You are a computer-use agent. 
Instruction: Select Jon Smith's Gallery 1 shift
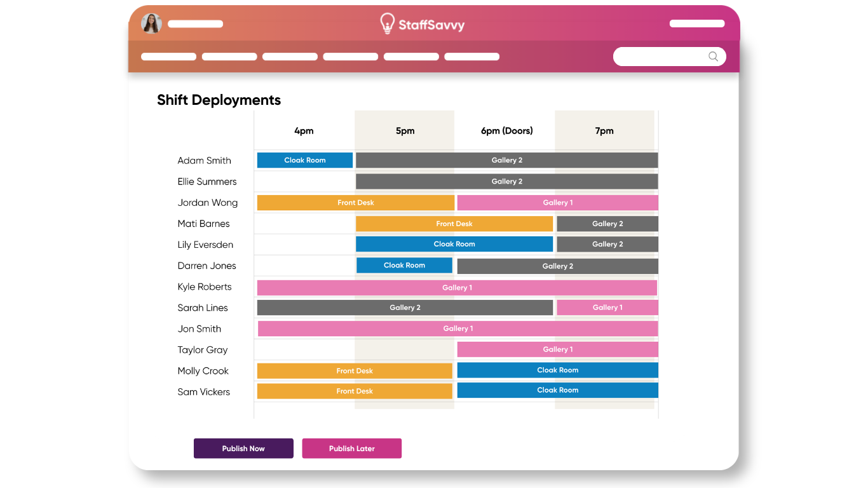(x=458, y=329)
